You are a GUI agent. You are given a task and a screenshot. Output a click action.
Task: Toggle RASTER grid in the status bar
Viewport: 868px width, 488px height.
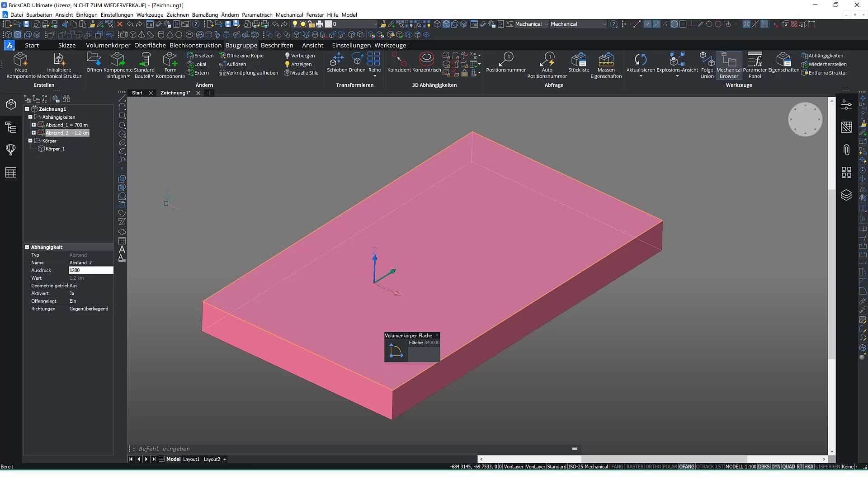635,467
